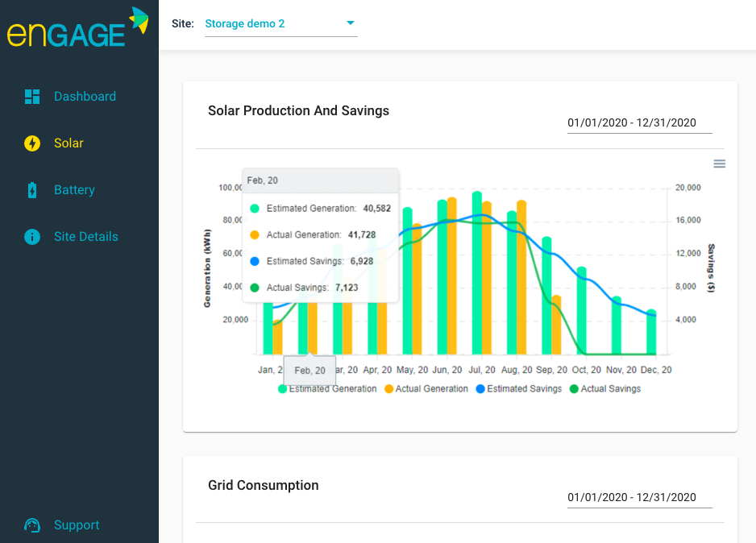Image resolution: width=756 pixels, height=543 pixels.
Task: Open Site Details via the info icon
Action: pyautogui.click(x=32, y=236)
